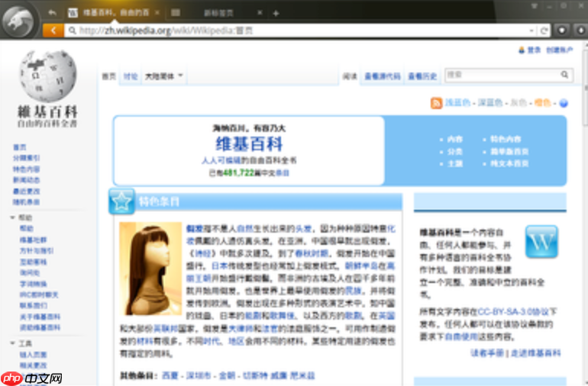
Task: Select the 阅读 read tab
Action: pyautogui.click(x=350, y=76)
